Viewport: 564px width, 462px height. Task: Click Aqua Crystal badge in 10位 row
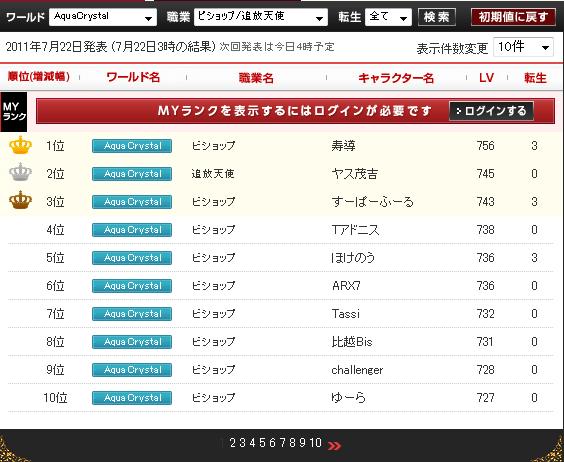132,398
